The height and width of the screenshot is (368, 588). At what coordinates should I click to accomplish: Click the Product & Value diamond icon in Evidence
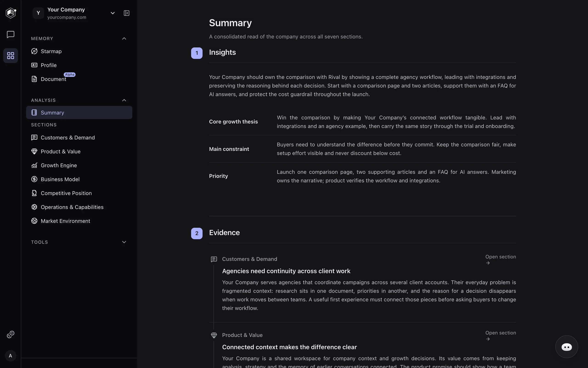click(x=214, y=335)
